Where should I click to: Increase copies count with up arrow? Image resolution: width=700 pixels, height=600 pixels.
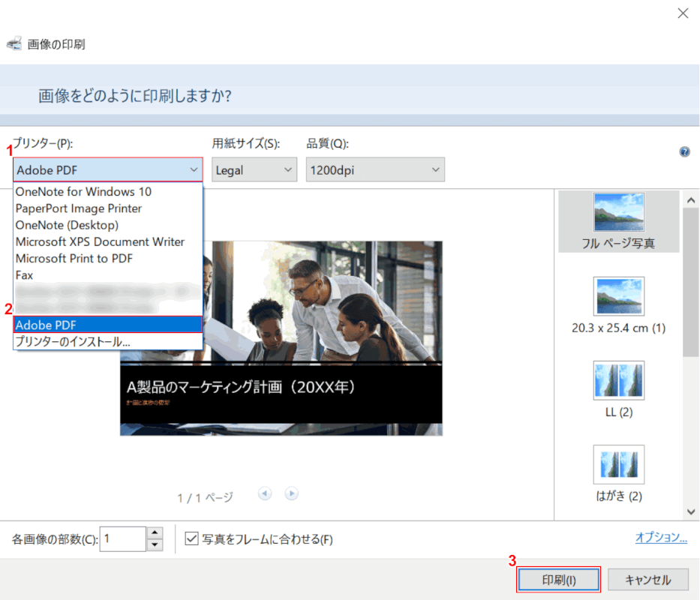click(155, 532)
